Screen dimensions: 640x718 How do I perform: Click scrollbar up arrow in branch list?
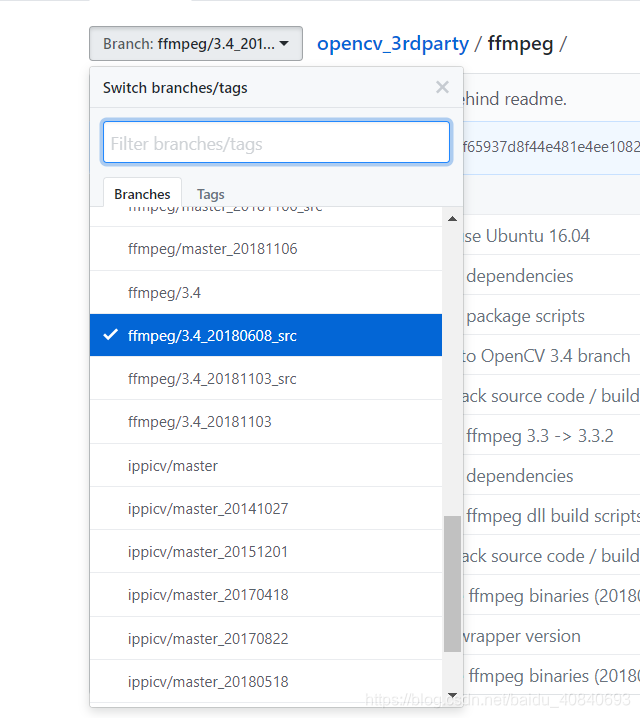[452, 218]
